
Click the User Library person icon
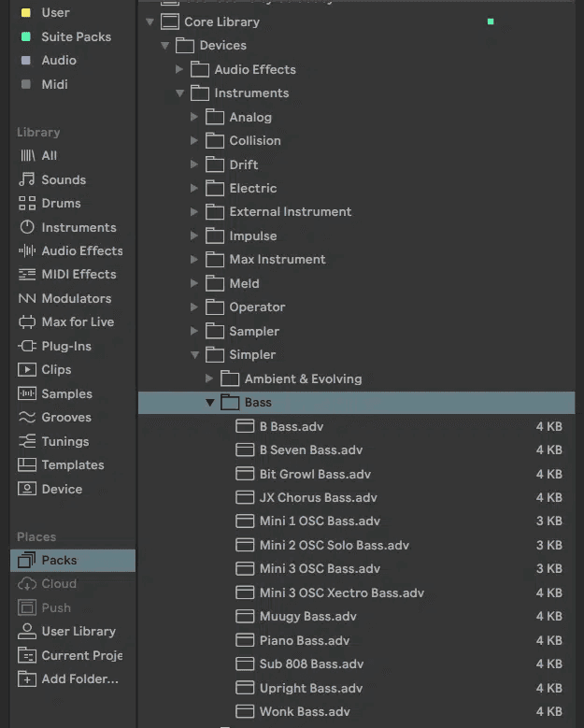point(27,631)
